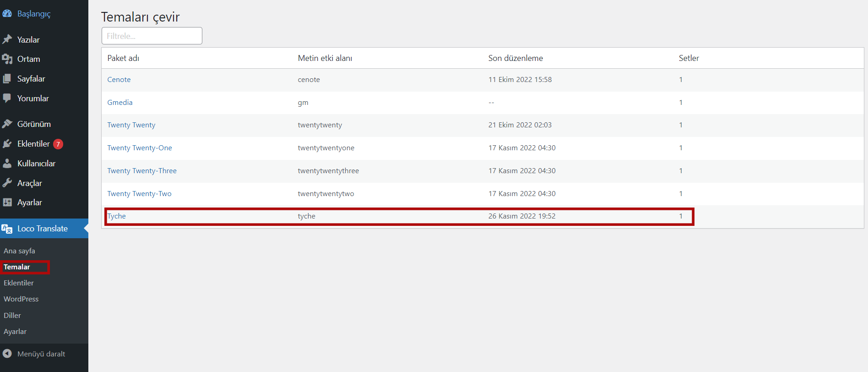
Task: Open Loco Translate Ayarlar submenu
Action: tap(15, 332)
